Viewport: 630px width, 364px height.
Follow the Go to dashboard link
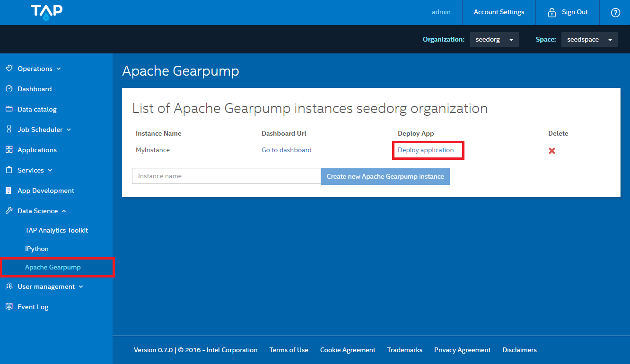click(287, 150)
